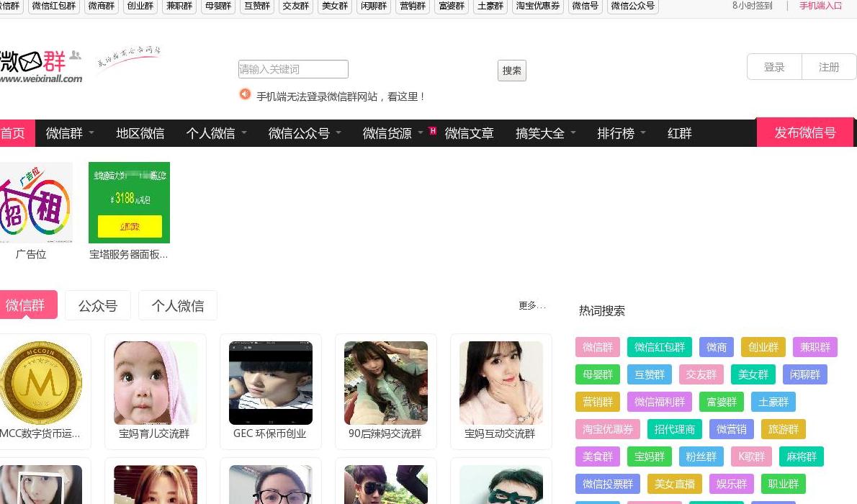Open the 排行榜 nav dropdown
Image resolution: width=857 pixels, height=504 pixels.
(x=622, y=132)
